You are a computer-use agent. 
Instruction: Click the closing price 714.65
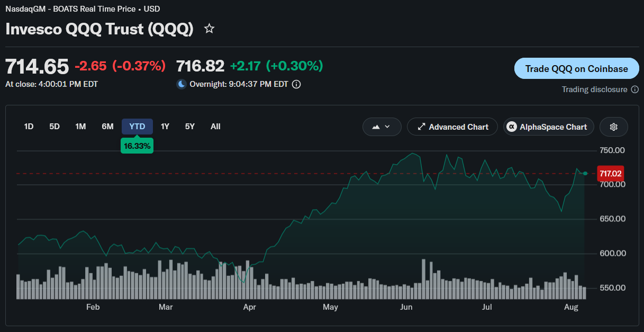[x=37, y=67]
